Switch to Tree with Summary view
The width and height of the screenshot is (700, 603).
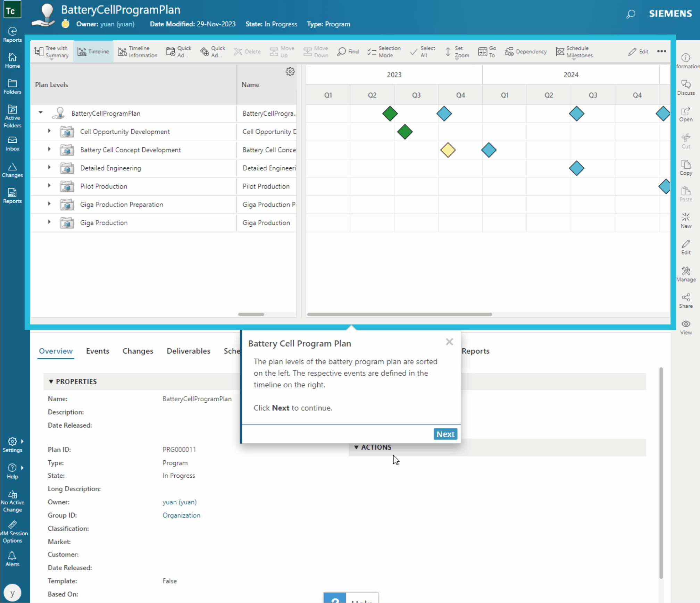coord(51,51)
